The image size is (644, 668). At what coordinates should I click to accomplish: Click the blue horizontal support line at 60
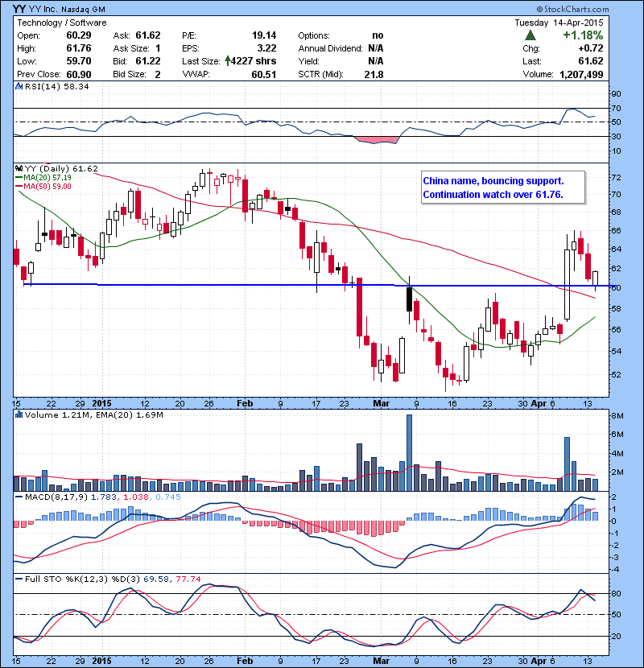[x=320, y=285]
